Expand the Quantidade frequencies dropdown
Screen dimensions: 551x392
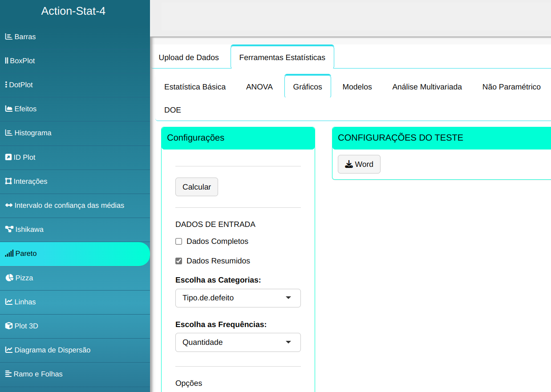point(238,343)
